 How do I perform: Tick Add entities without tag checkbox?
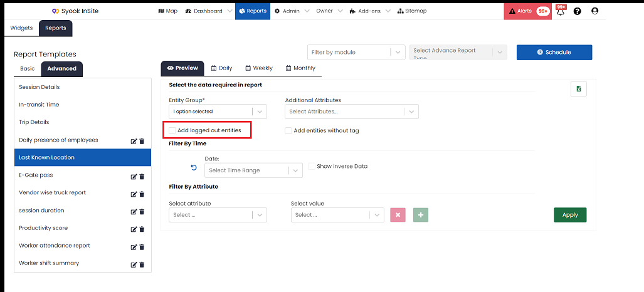pos(288,130)
